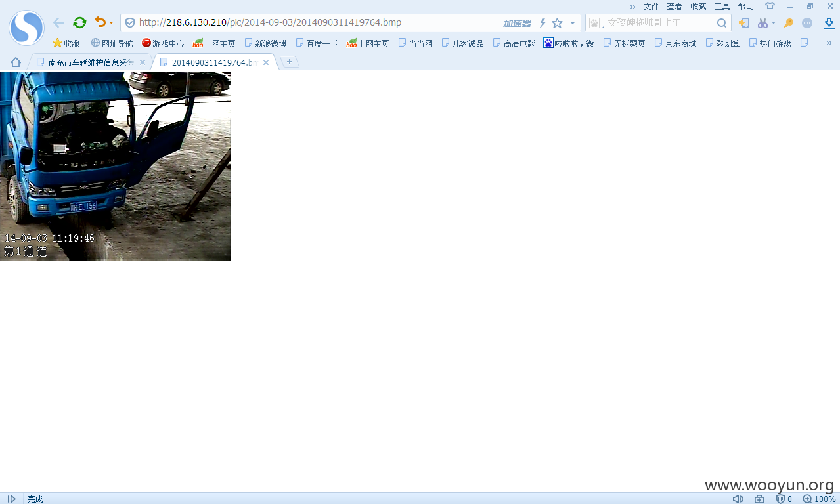Click the security shield in address bar
The height and width of the screenshot is (504, 840).
point(130,23)
